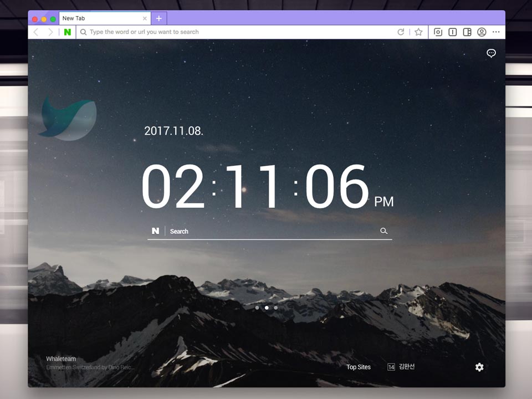The height and width of the screenshot is (399, 532).
Task: Open a new tab with the plus button
Action: pyautogui.click(x=159, y=18)
